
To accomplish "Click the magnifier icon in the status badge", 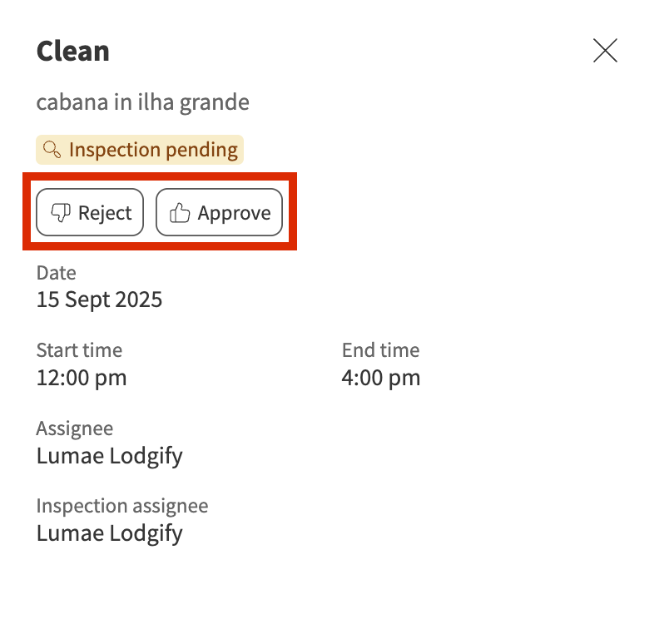I will [52, 150].
